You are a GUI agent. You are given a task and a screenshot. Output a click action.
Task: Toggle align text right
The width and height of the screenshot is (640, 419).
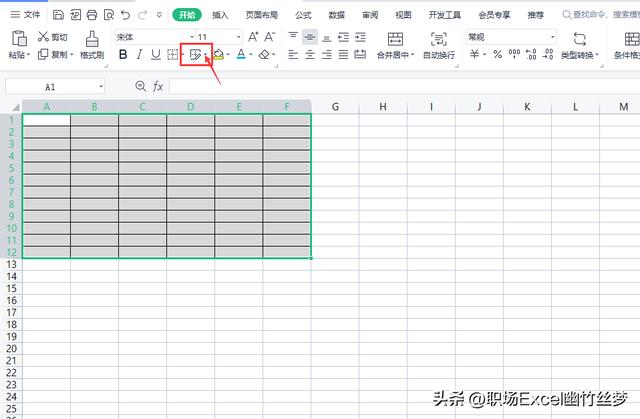(327, 54)
